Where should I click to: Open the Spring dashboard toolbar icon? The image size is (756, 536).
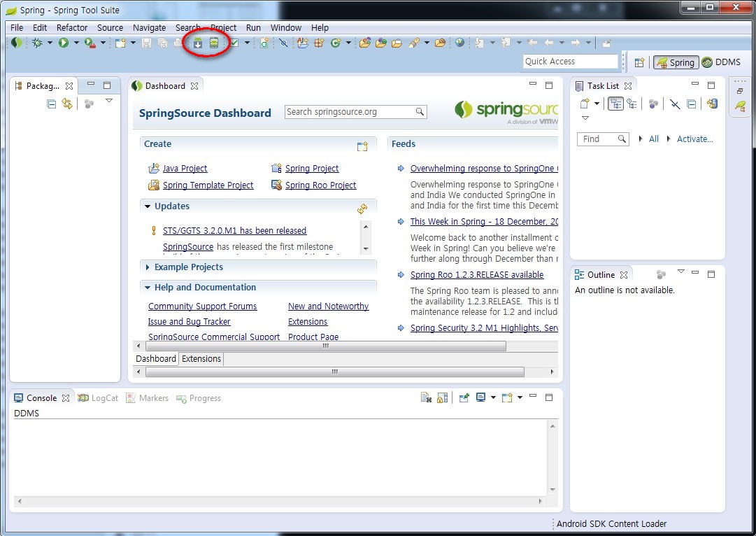coord(17,43)
